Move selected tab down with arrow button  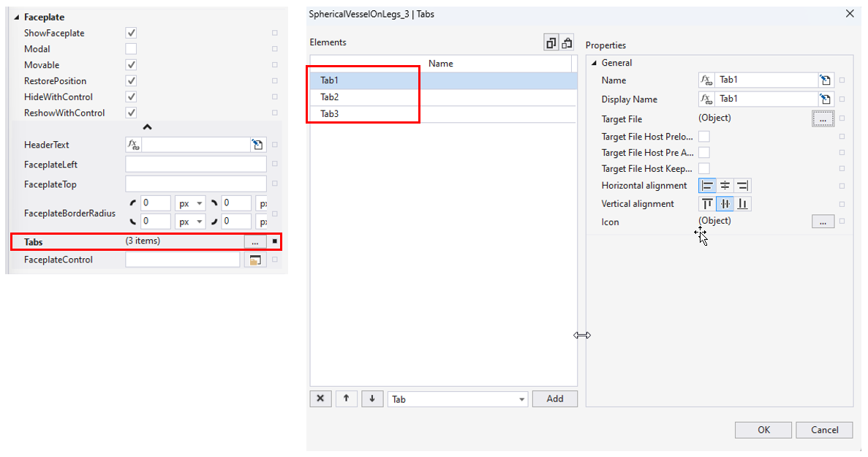[x=371, y=399]
